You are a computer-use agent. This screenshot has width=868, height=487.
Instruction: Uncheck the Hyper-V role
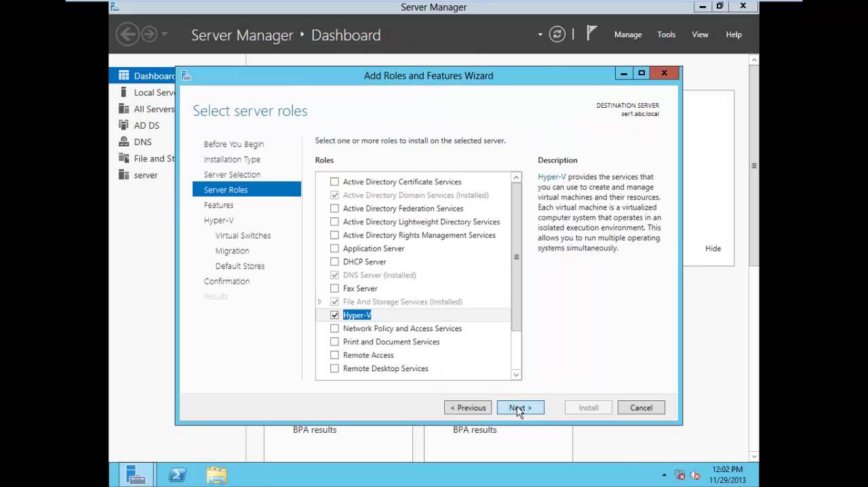(x=334, y=315)
